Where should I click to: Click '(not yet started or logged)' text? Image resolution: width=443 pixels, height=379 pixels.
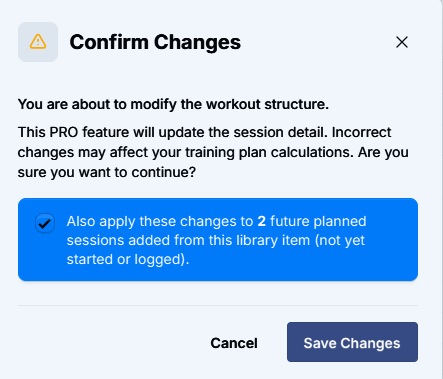[216, 250]
